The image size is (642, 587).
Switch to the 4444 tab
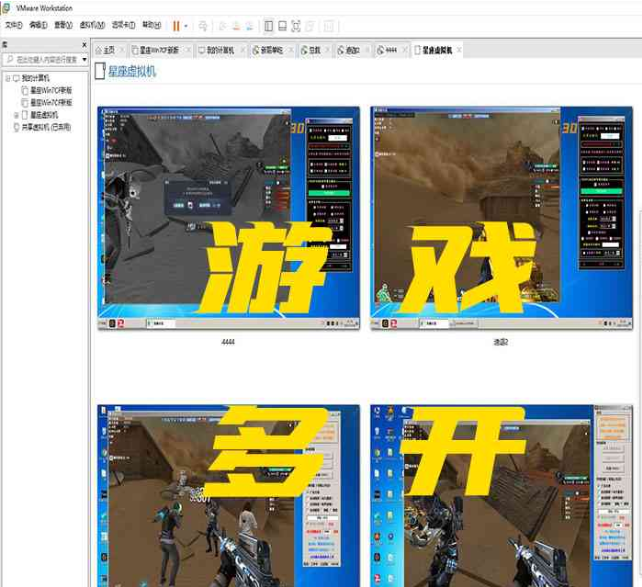(391, 49)
